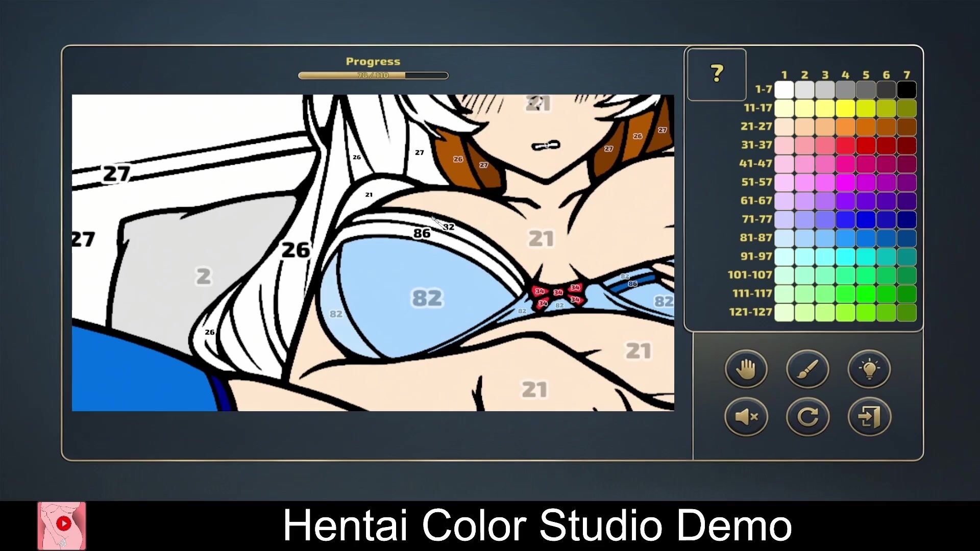
Task: Select the paintbrush tool
Action: 807,369
